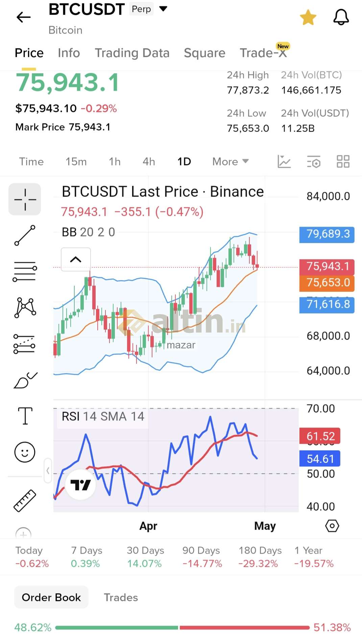Screen dimensions: 362x644
Task: Open price alert bell icon
Action: [x=341, y=17]
